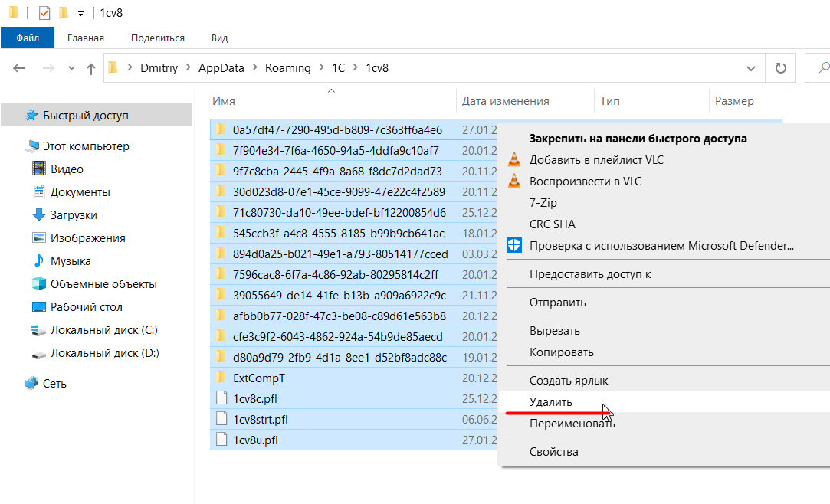Sort by the Имя column header
830x504 pixels.
click(x=223, y=101)
